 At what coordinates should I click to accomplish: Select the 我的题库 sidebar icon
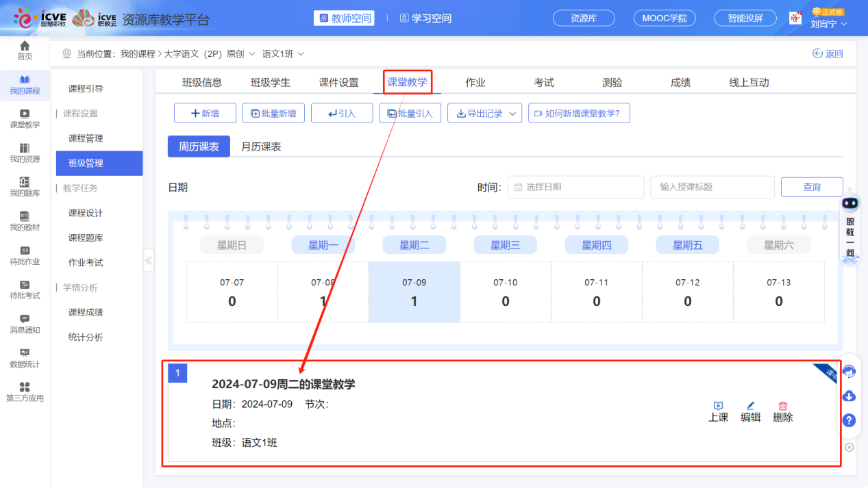(x=25, y=188)
